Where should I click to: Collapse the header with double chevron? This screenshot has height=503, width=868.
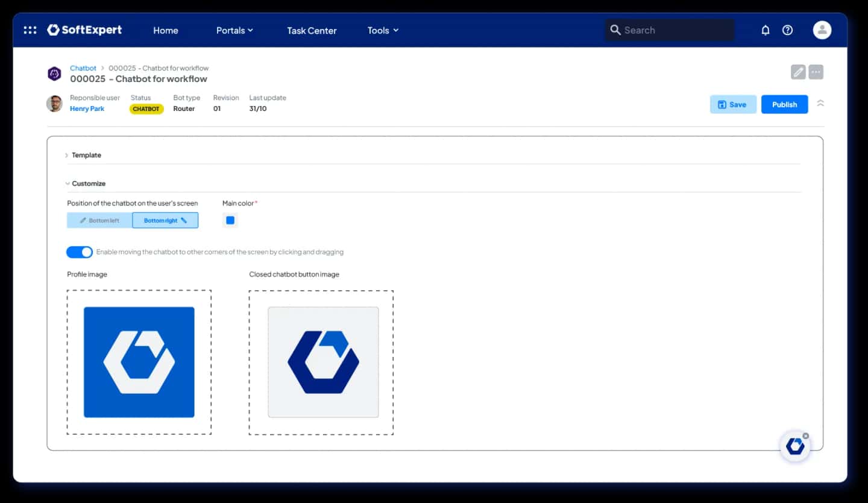820,103
